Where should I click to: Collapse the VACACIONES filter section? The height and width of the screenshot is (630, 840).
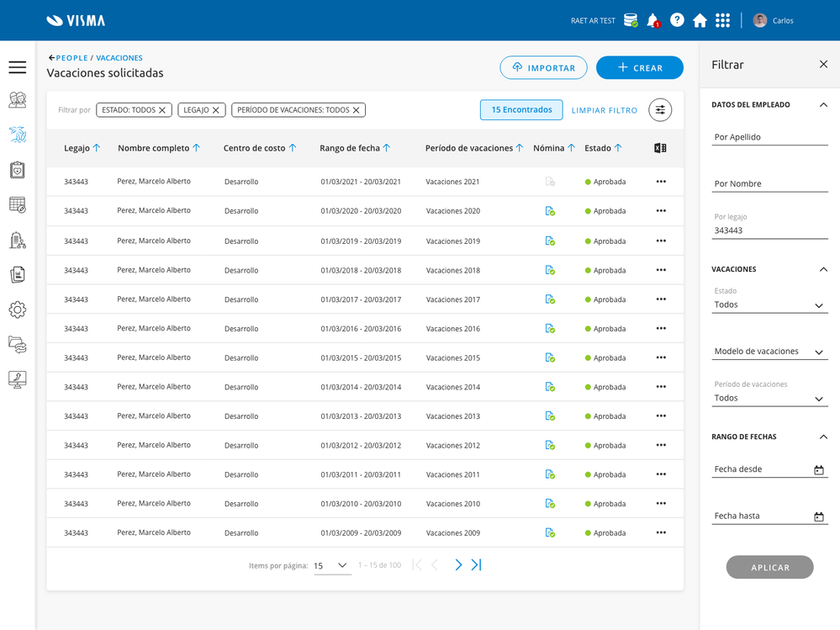point(823,269)
